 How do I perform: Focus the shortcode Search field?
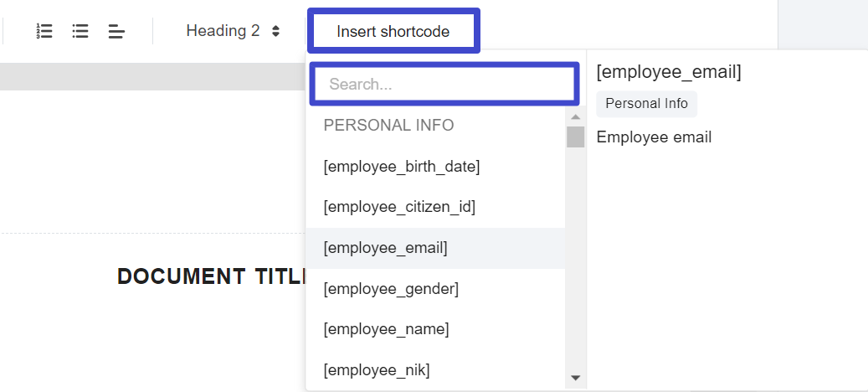click(x=444, y=84)
